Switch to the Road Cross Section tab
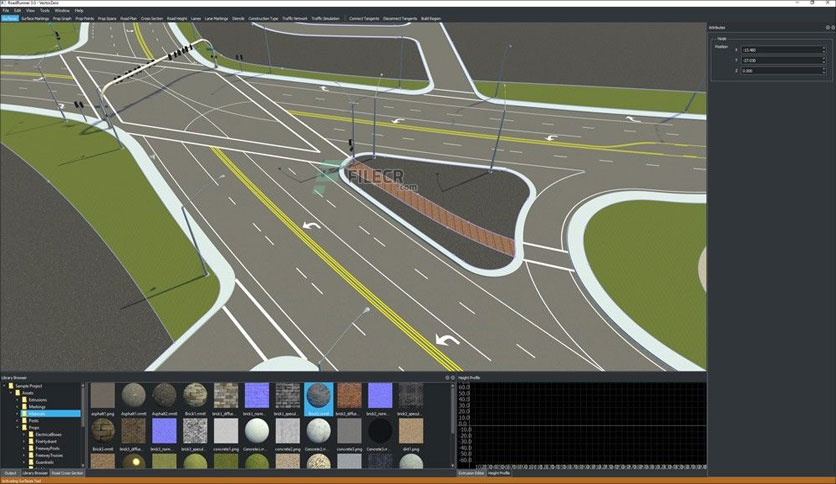The image size is (836, 484). (x=67, y=473)
